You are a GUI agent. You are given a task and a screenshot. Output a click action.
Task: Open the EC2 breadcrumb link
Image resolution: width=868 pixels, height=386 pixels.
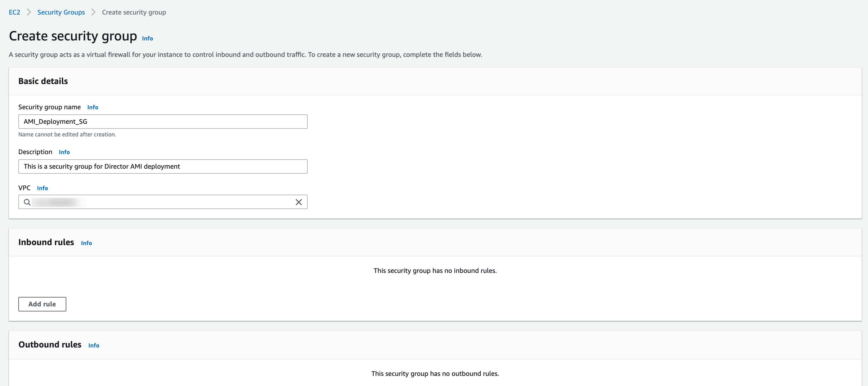tap(14, 12)
